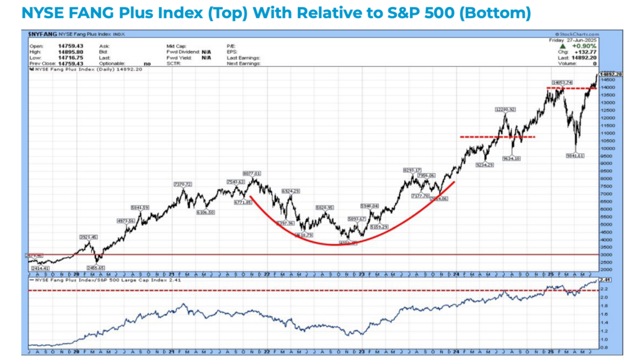The width and height of the screenshot is (635, 364).
Task: Click the 6106.50 low label
Action: point(206,213)
